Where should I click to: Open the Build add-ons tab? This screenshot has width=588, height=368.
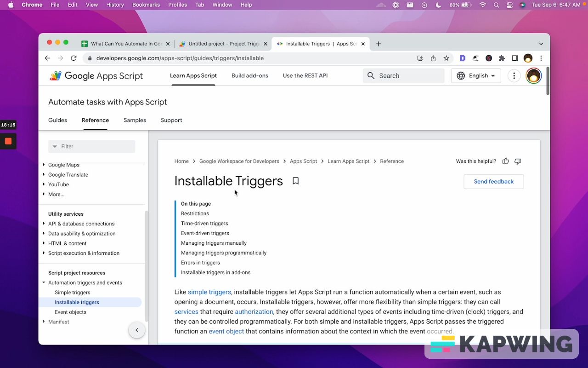(250, 76)
